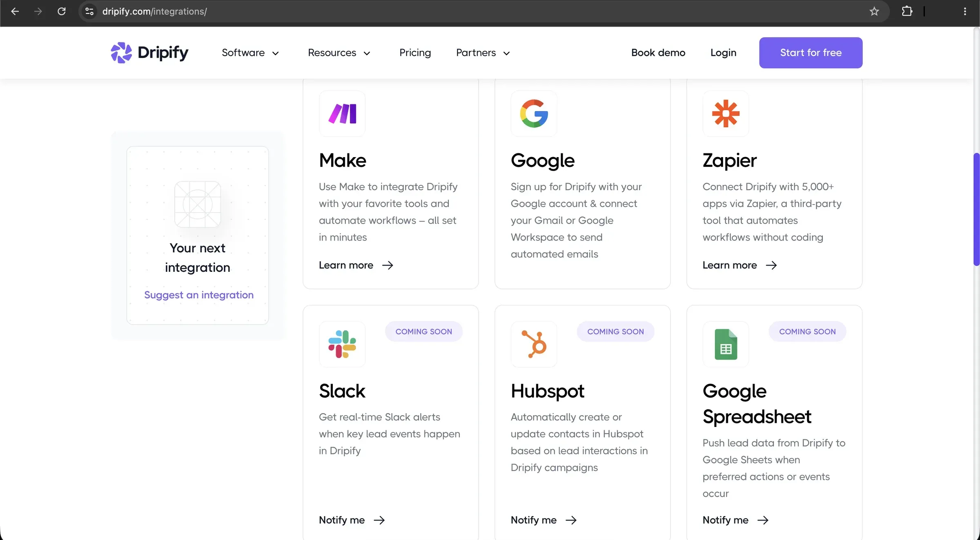Click the forward browser arrow
The height and width of the screenshot is (540, 980).
pos(38,11)
